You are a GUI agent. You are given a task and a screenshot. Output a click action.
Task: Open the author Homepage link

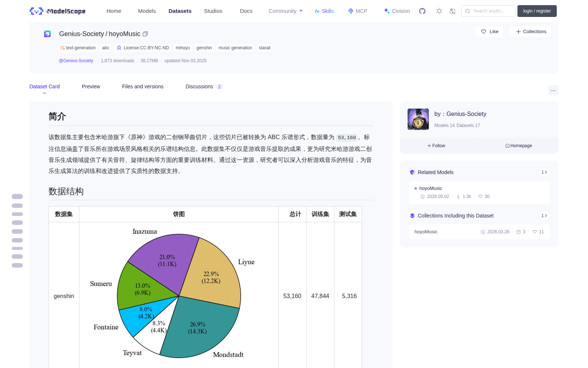(519, 146)
